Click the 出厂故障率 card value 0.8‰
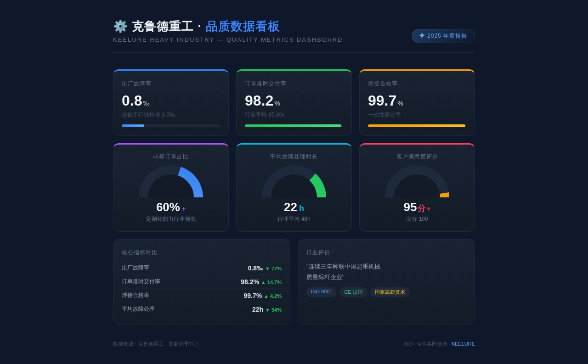 (x=136, y=101)
